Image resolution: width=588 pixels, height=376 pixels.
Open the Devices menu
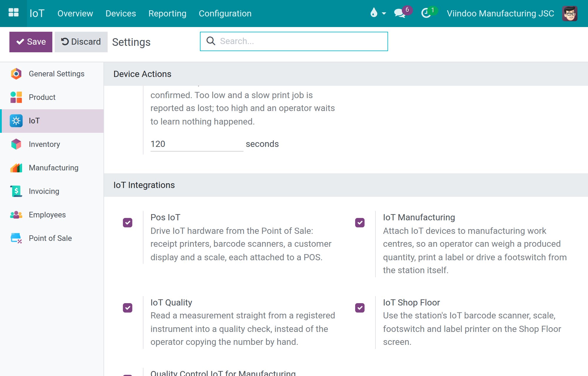pyautogui.click(x=121, y=14)
